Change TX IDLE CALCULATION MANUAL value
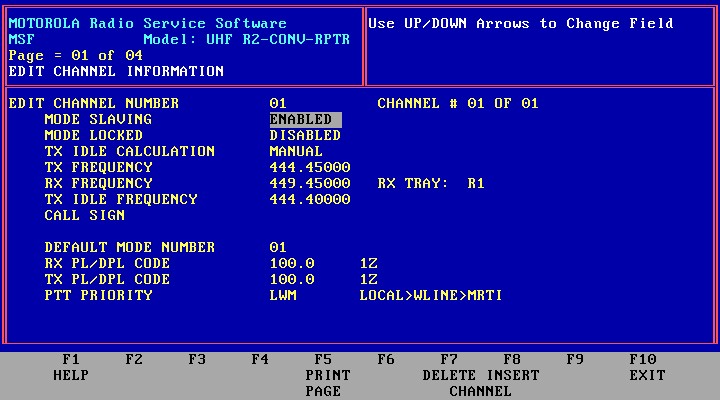Screen dimensions: 720x400 click(x=296, y=151)
